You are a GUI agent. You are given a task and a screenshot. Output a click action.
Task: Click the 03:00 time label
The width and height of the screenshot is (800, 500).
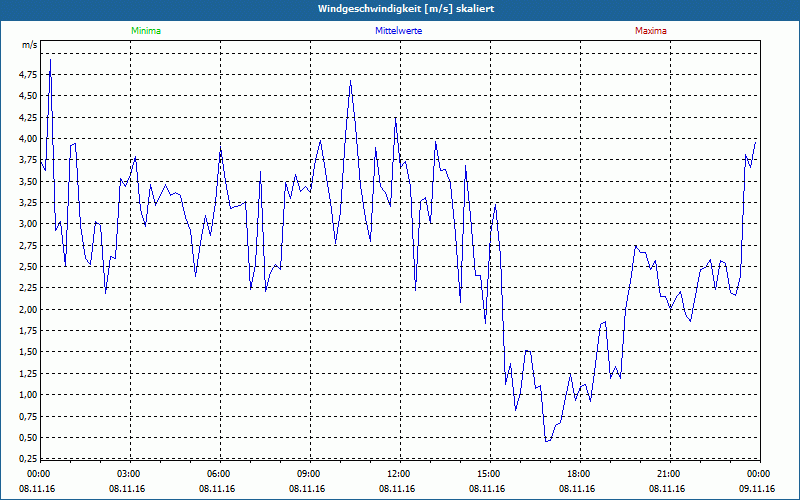point(128,474)
